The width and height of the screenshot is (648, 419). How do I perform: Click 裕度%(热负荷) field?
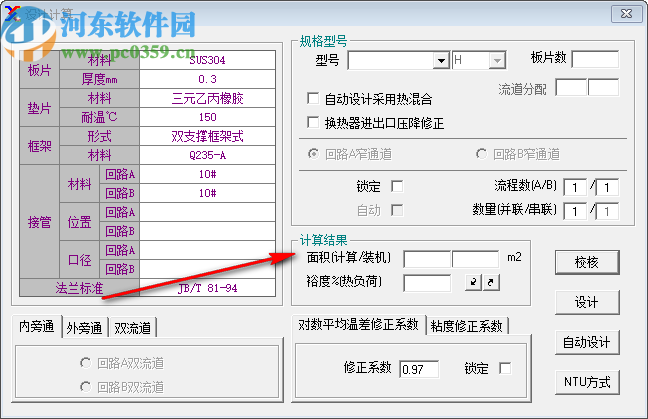pyautogui.click(x=427, y=283)
